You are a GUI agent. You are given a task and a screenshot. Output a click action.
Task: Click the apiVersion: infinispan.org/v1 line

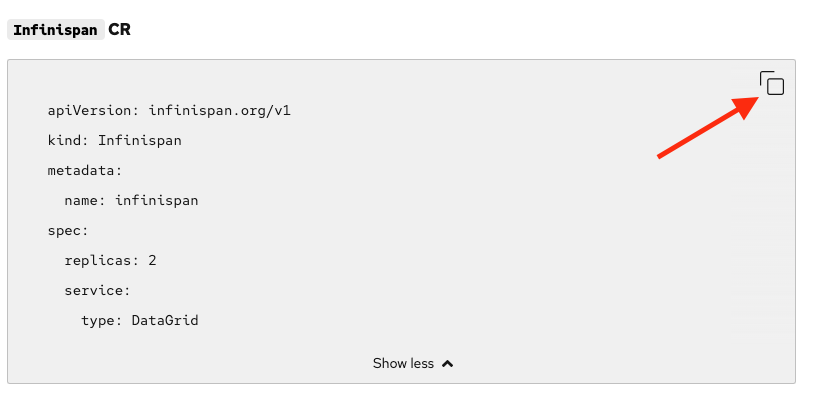coord(169,111)
